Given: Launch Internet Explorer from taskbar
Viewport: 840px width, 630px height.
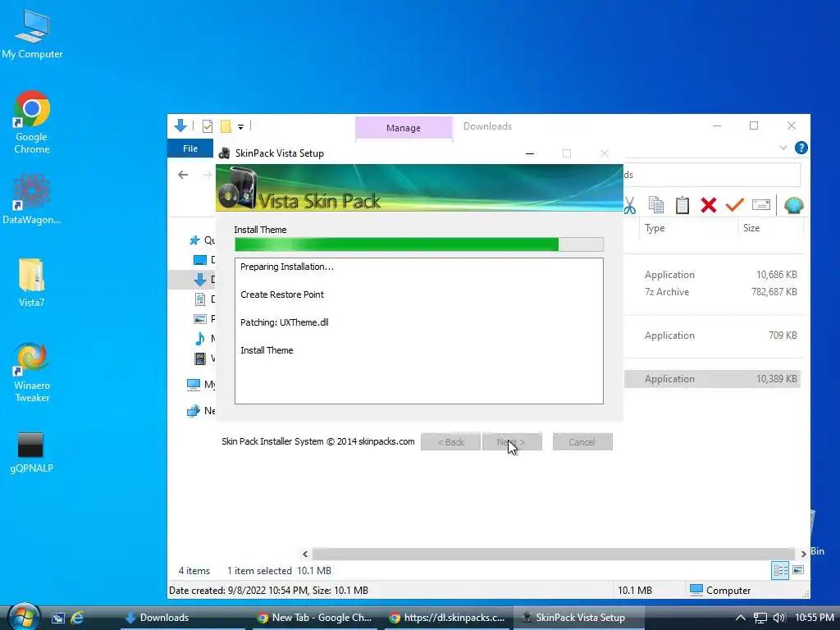Looking at the screenshot, I should [x=78, y=618].
